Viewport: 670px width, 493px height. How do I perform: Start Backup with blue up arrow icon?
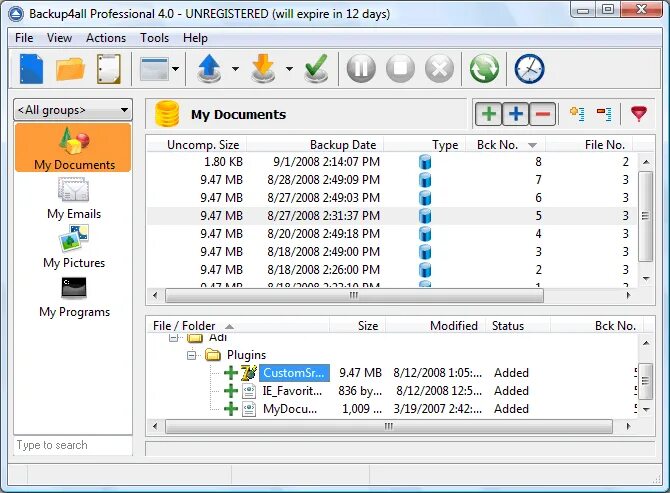click(x=209, y=68)
